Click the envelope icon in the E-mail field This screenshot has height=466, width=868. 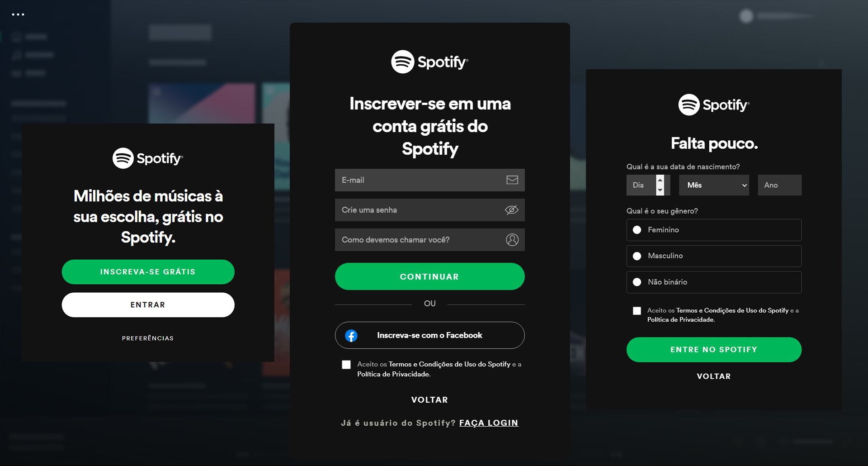click(512, 180)
